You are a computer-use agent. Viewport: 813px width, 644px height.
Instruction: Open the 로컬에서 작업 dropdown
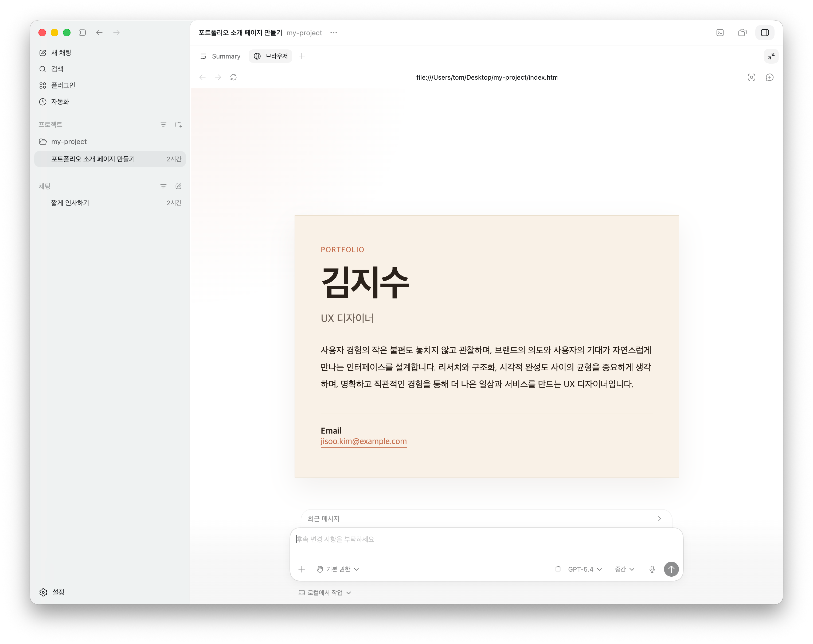(x=325, y=592)
